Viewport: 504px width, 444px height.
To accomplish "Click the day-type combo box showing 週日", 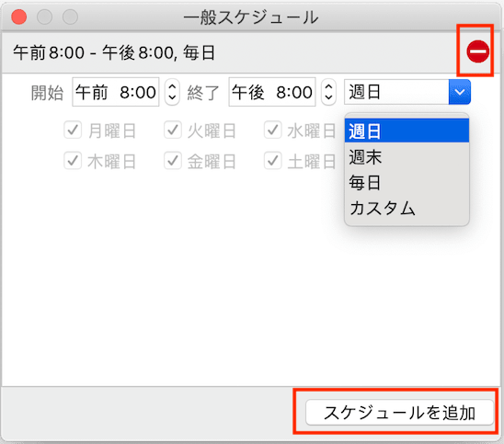I will 407,92.
